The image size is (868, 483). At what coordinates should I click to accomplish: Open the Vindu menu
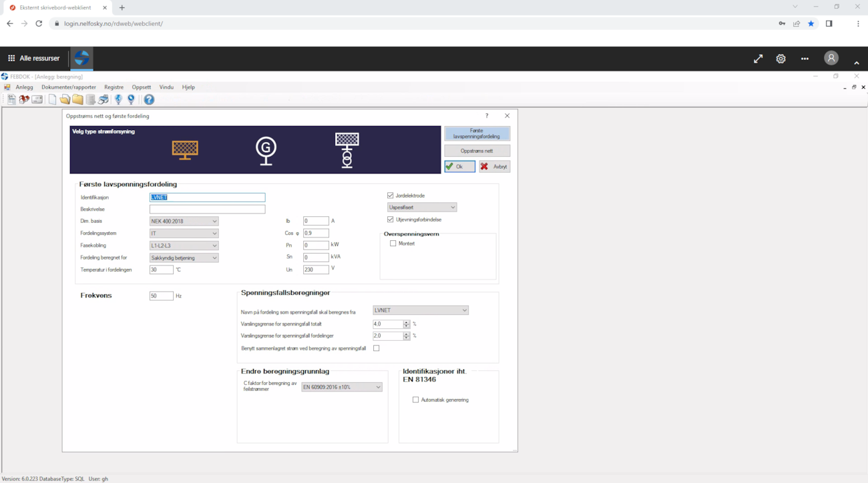[x=166, y=87]
